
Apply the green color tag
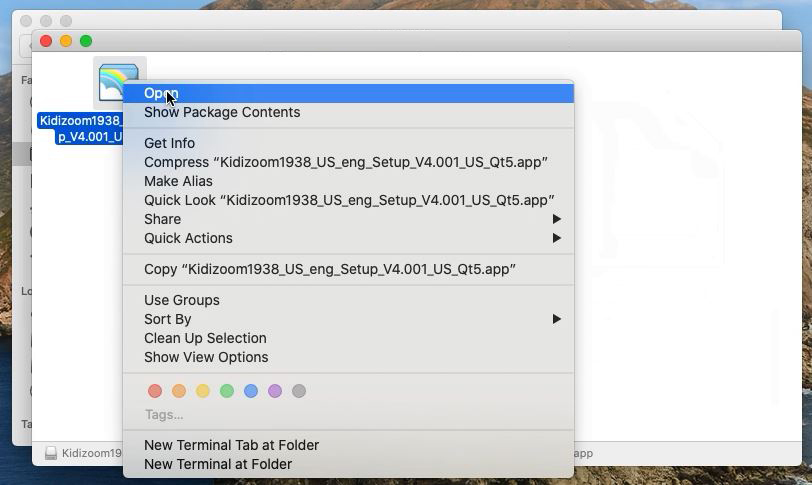(x=227, y=391)
